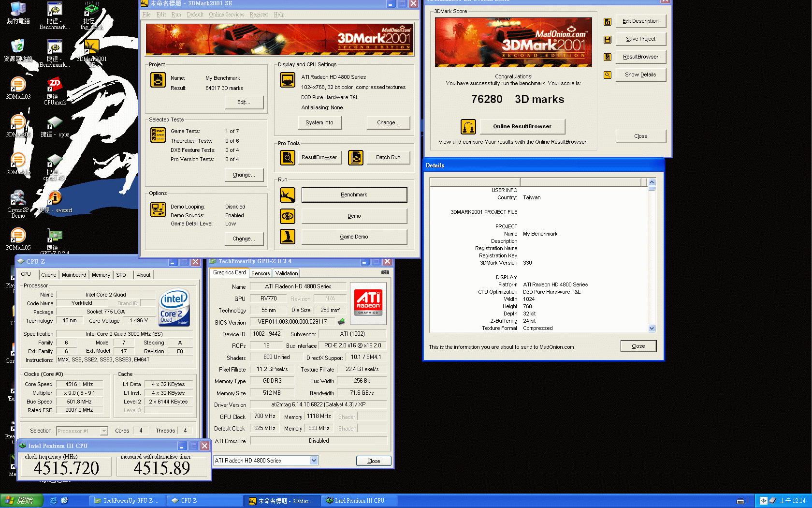
Task: Open the Crysis SP Demo desktop icon
Action: pos(18,204)
